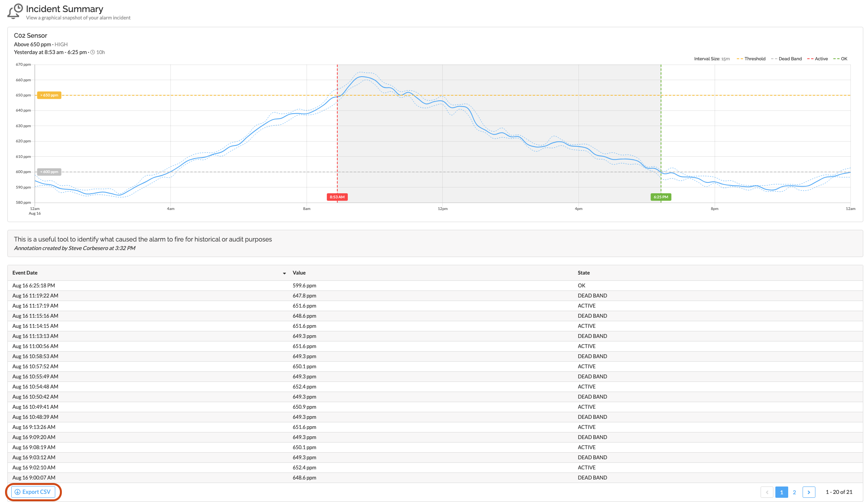The height and width of the screenshot is (504, 866).
Task: Click the Steve Corbesero annotation credit line
Action: [x=75, y=248]
